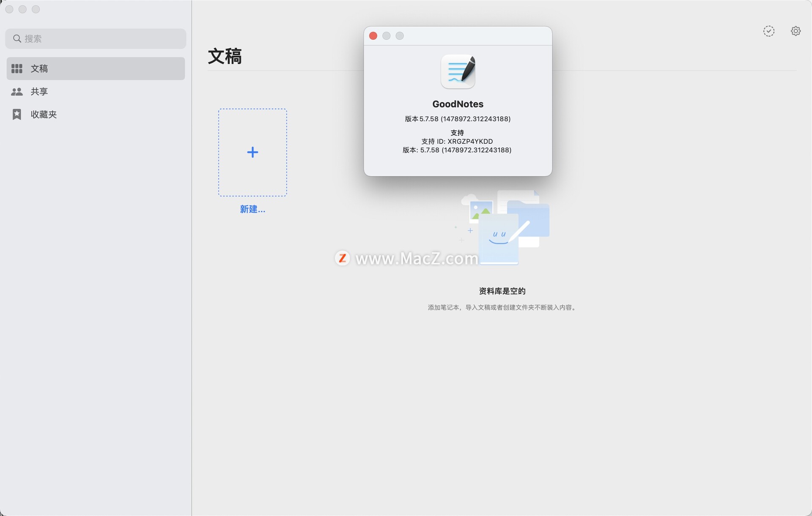Screen dimensions: 812x516
Task: Close the GoodNotes About window
Action: (x=373, y=36)
